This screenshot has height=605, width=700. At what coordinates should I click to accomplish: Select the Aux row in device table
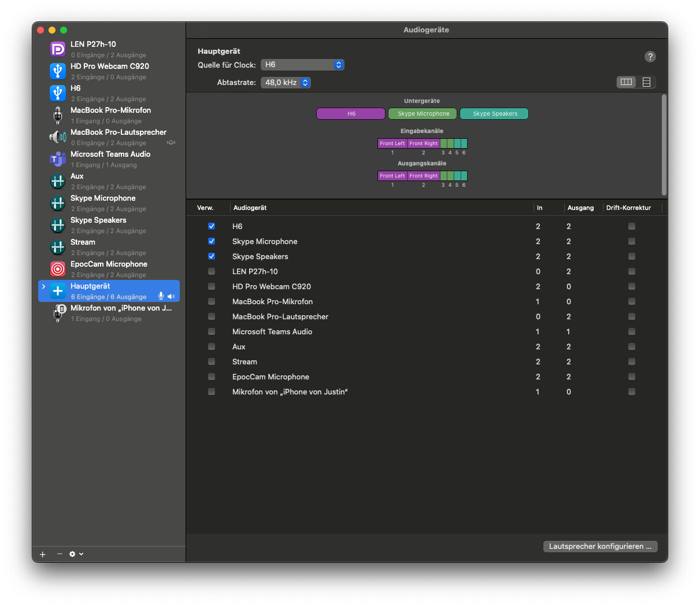click(427, 346)
